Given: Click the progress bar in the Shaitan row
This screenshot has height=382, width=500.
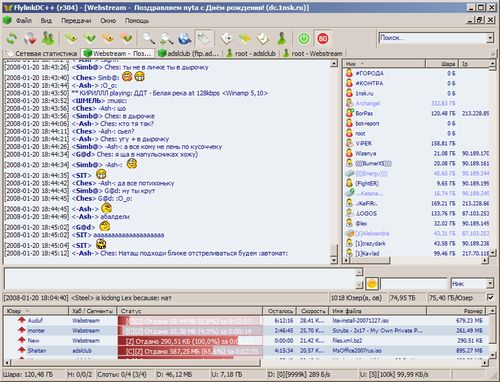Looking at the screenshot, I should coord(190,350).
